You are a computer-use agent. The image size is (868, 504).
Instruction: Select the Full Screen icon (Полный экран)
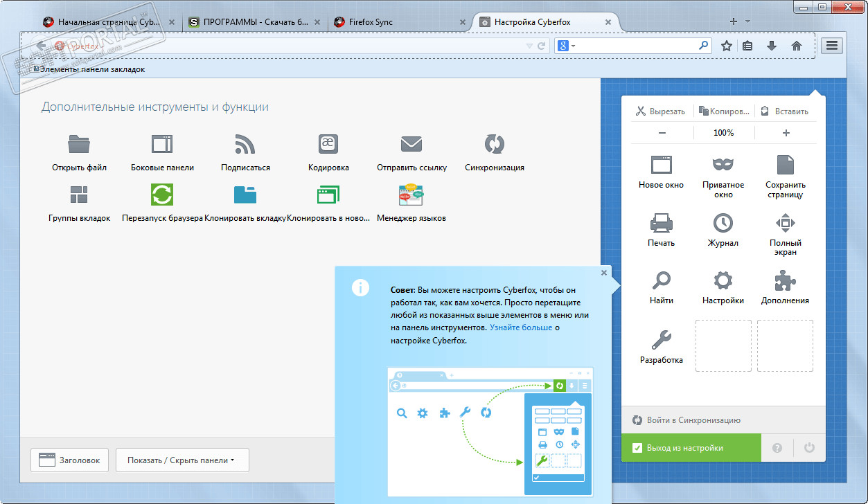pos(785,222)
